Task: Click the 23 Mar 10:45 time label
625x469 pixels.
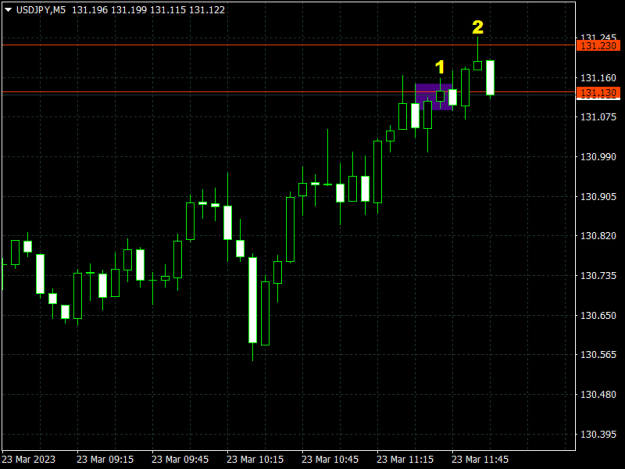Action: tap(330, 459)
